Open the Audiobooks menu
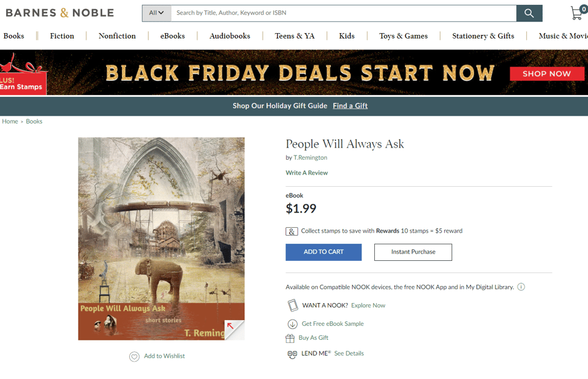The height and width of the screenshot is (379, 588). (x=230, y=36)
